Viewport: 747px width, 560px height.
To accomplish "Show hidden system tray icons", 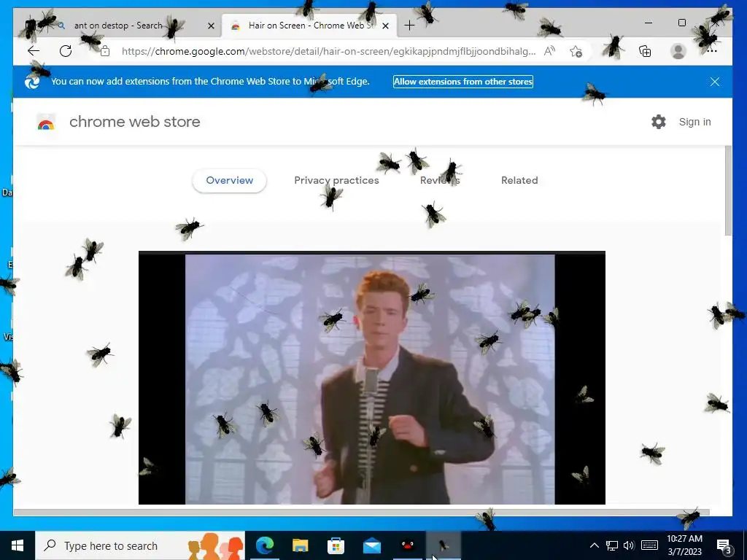I will tap(594, 545).
